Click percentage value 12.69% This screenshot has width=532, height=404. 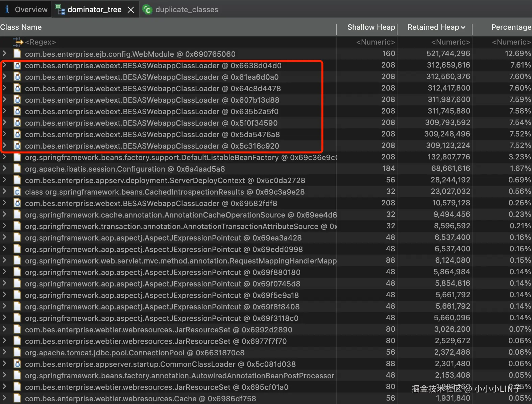click(518, 54)
